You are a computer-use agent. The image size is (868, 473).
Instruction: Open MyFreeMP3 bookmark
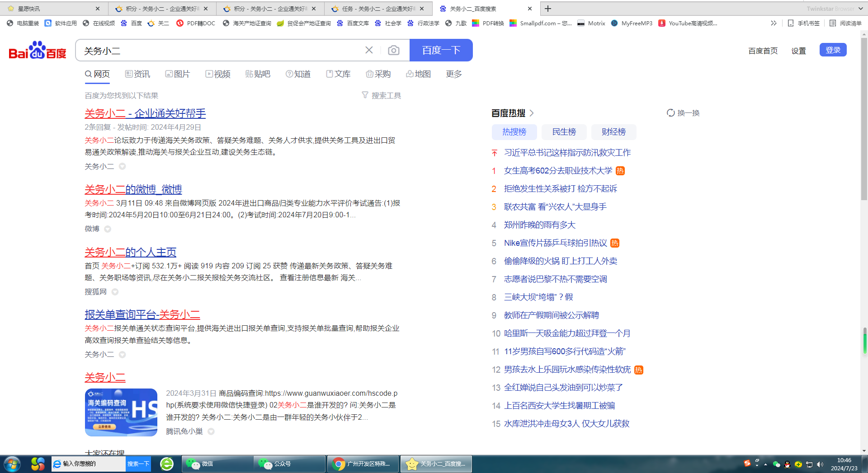pyautogui.click(x=632, y=23)
